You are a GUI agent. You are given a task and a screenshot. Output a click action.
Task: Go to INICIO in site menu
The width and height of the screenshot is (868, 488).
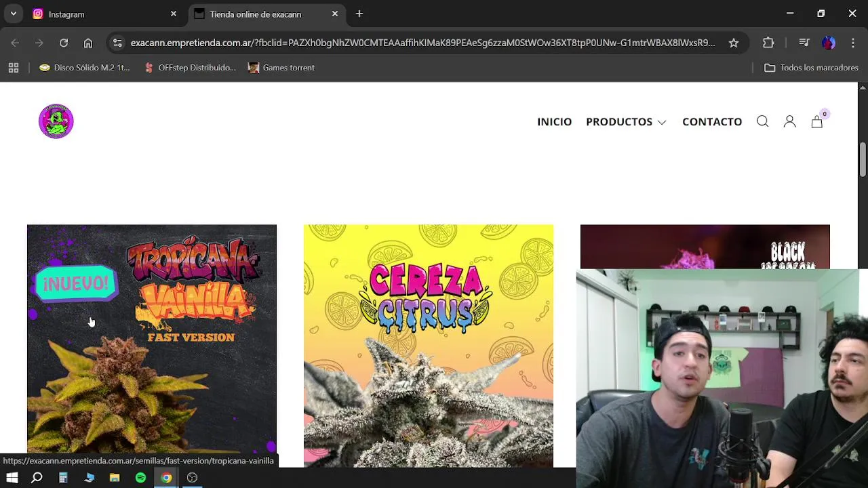click(x=554, y=121)
